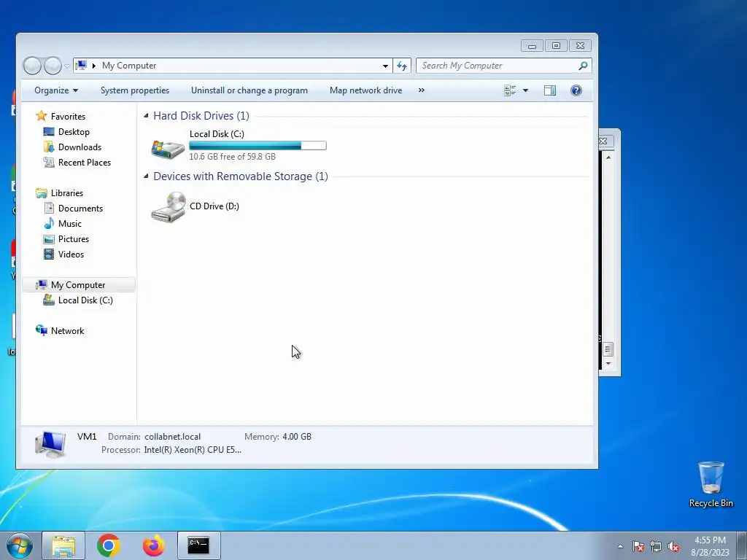Viewport: 747px width, 560px height.
Task: Click the domain value collabnet.local
Action: pos(172,437)
